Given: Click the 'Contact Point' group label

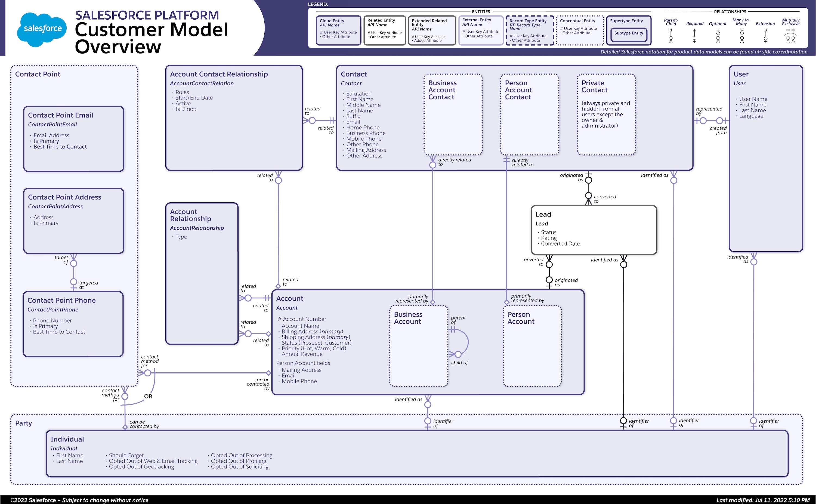Looking at the screenshot, I should tap(37, 74).
